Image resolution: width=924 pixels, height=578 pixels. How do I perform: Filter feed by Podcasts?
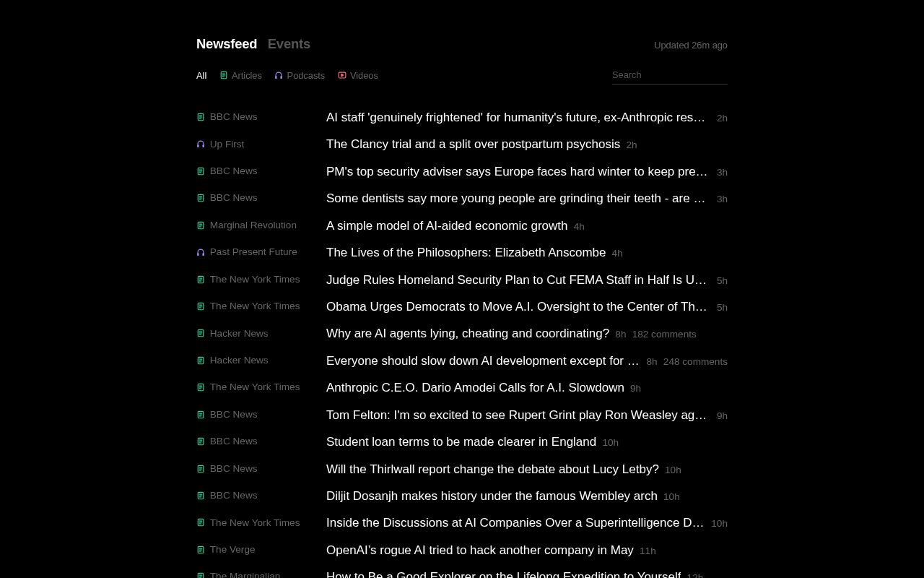[x=300, y=76]
